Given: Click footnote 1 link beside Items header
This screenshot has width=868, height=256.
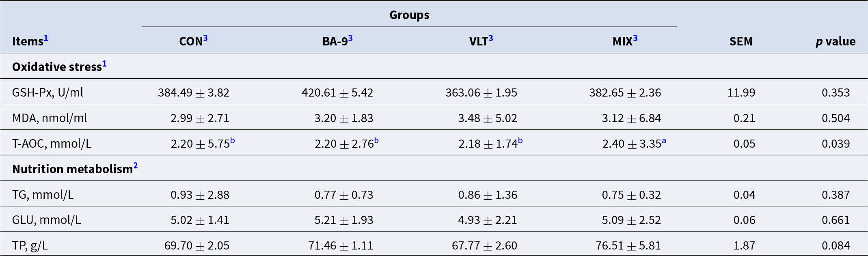Looking at the screenshot, I should (46, 38).
